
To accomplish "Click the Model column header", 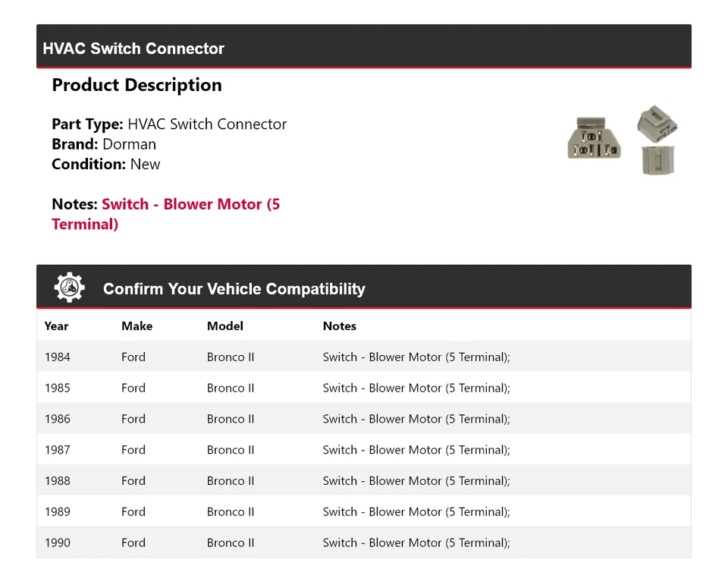I will (225, 326).
